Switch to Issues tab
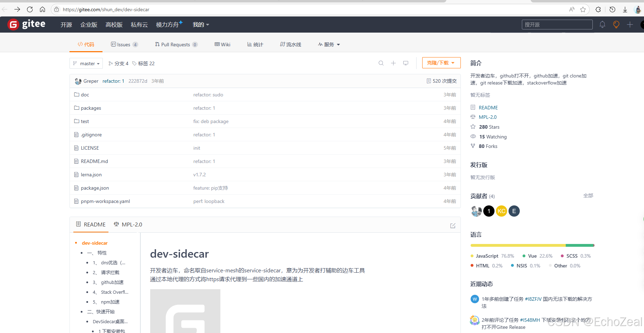 point(124,45)
